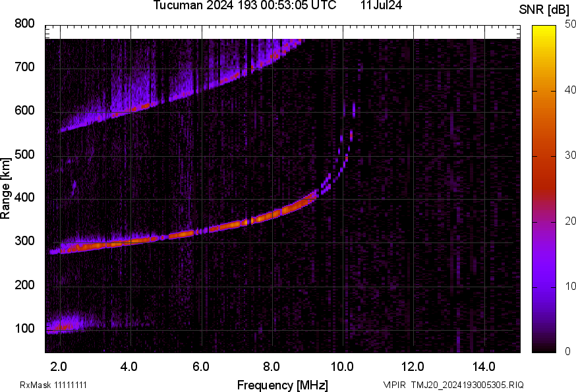Click the range tick label 600
Image resolution: width=576 pixels, height=392 pixels.
pos(24,110)
